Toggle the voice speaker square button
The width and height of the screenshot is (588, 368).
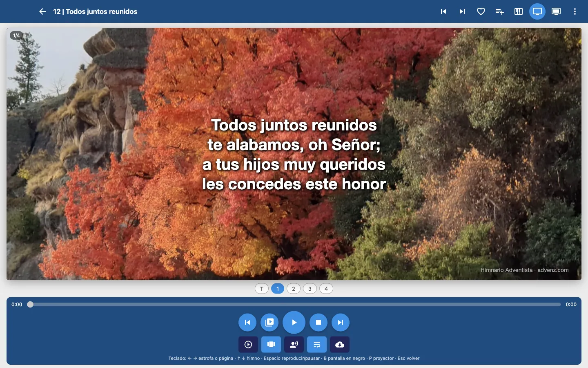(294, 344)
